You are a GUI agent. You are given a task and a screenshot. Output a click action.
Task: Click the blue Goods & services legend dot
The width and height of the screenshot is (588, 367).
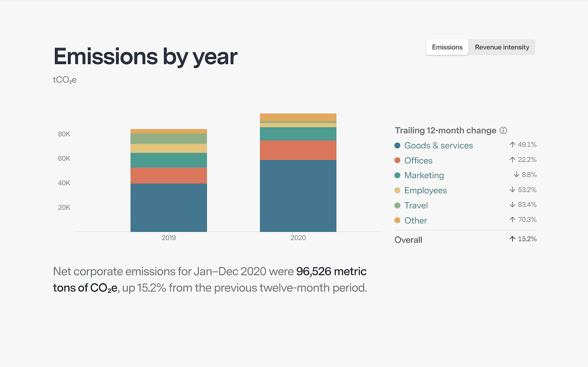click(x=397, y=146)
